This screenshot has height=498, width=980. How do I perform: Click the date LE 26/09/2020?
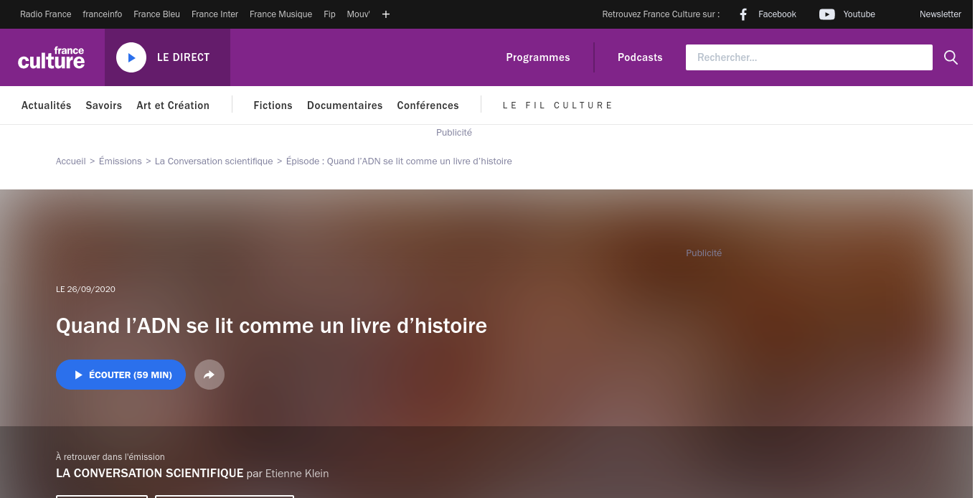pos(86,289)
